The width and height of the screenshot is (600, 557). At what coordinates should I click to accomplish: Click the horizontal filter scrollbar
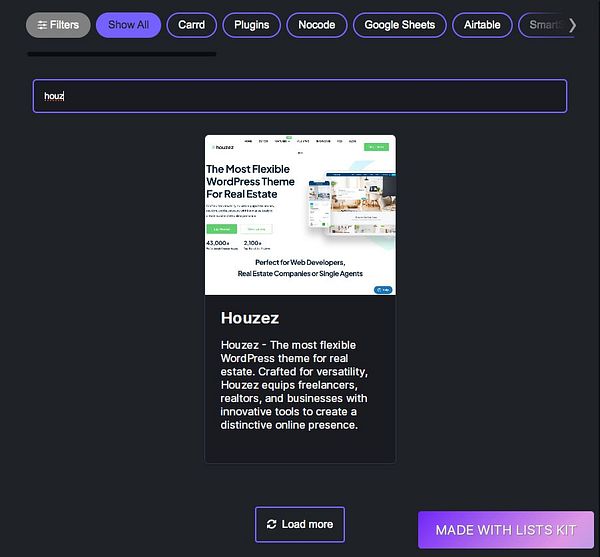click(x=122, y=54)
